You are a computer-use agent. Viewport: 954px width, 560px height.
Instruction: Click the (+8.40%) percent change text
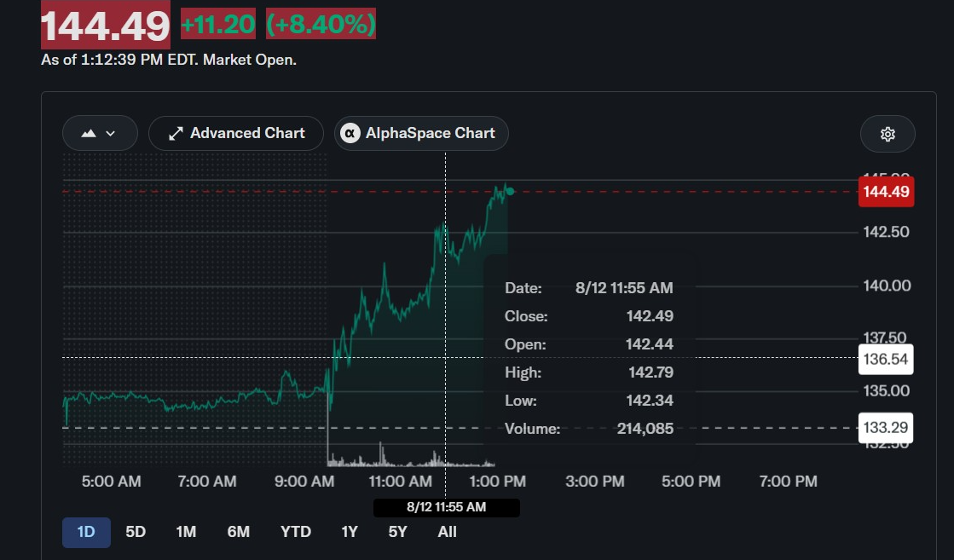[321, 25]
